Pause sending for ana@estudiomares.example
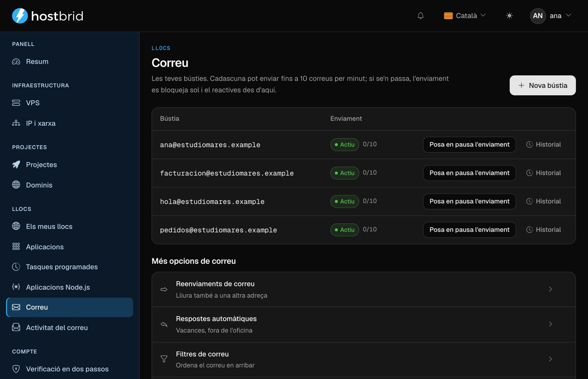 (x=469, y=145)
